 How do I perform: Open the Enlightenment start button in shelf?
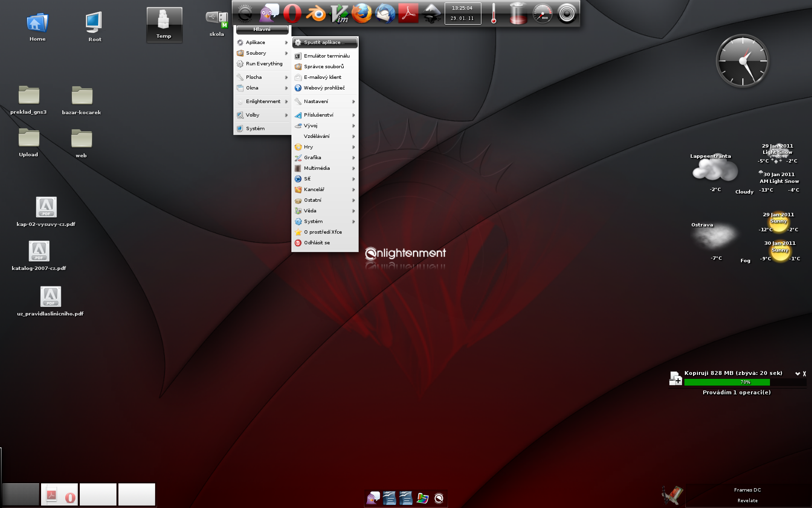[245, 13]
